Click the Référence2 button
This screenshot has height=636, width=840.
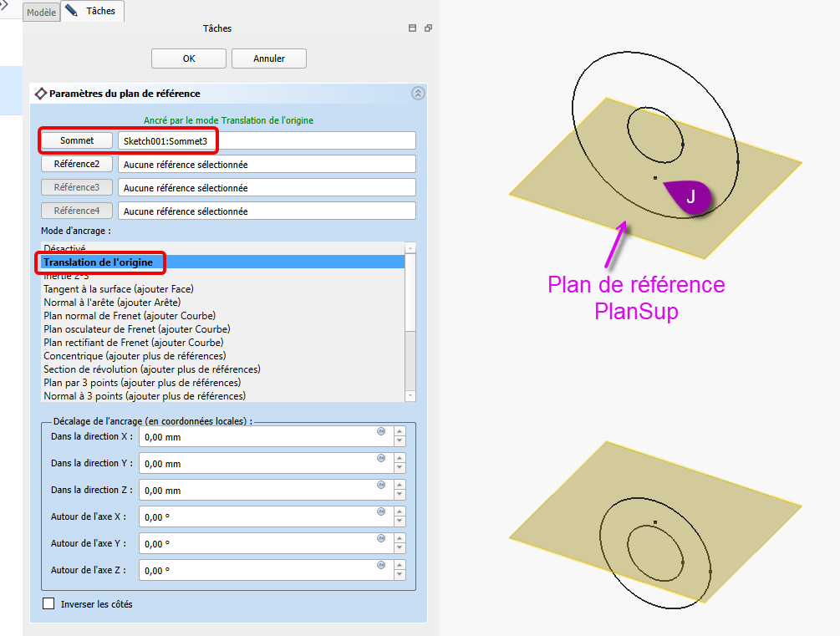[77, 165]
